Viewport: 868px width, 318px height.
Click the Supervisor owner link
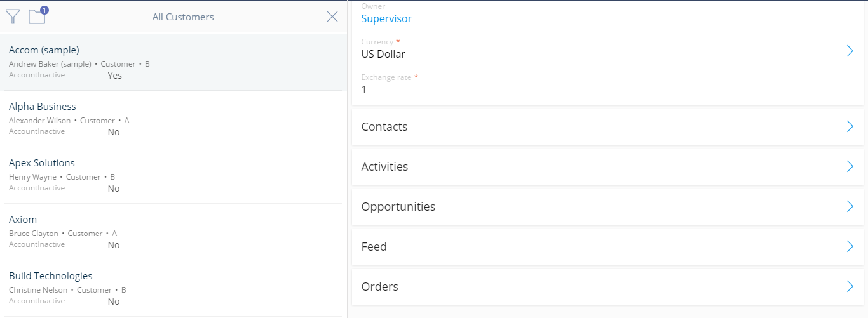click(x=386, y=18)
